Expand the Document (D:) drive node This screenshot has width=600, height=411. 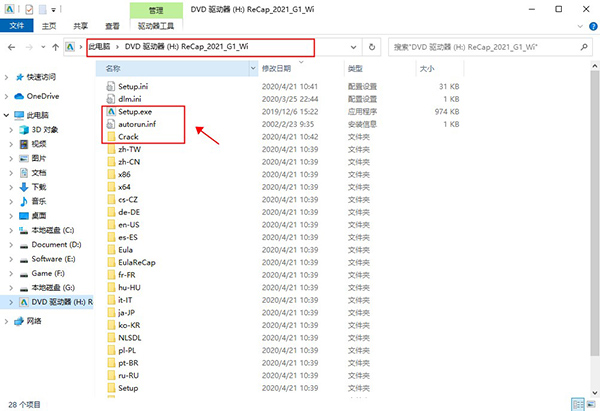pyautogui.click(x=11, y=245)
